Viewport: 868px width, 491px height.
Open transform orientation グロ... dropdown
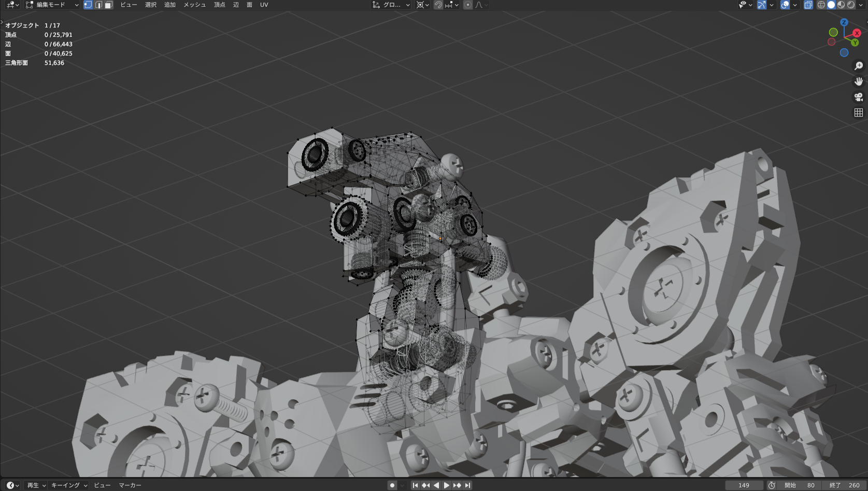pos(391,5)
